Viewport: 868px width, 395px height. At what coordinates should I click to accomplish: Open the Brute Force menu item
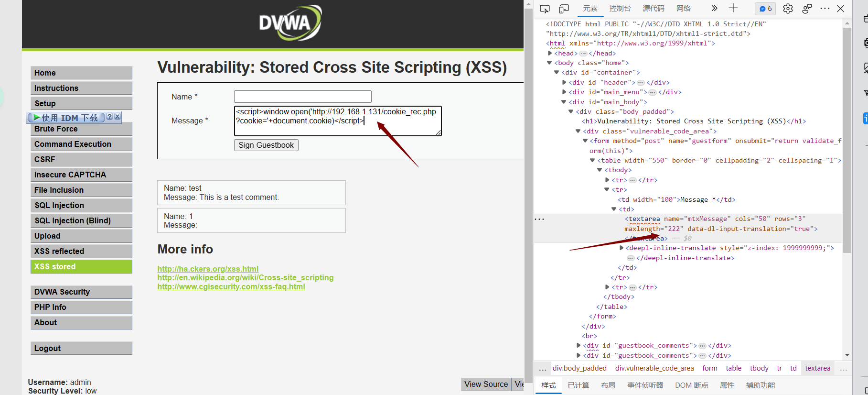[81, 129]
